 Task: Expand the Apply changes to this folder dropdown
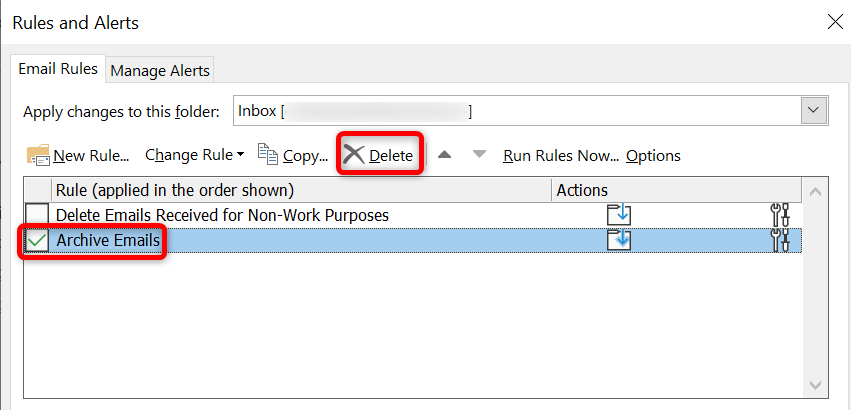coord(815,111)
